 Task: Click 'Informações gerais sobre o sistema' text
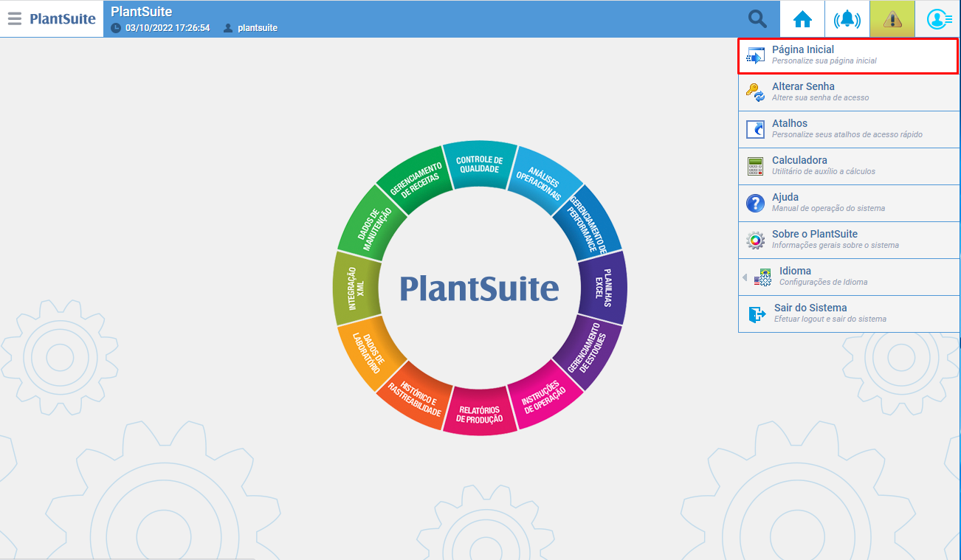point(836,245)
